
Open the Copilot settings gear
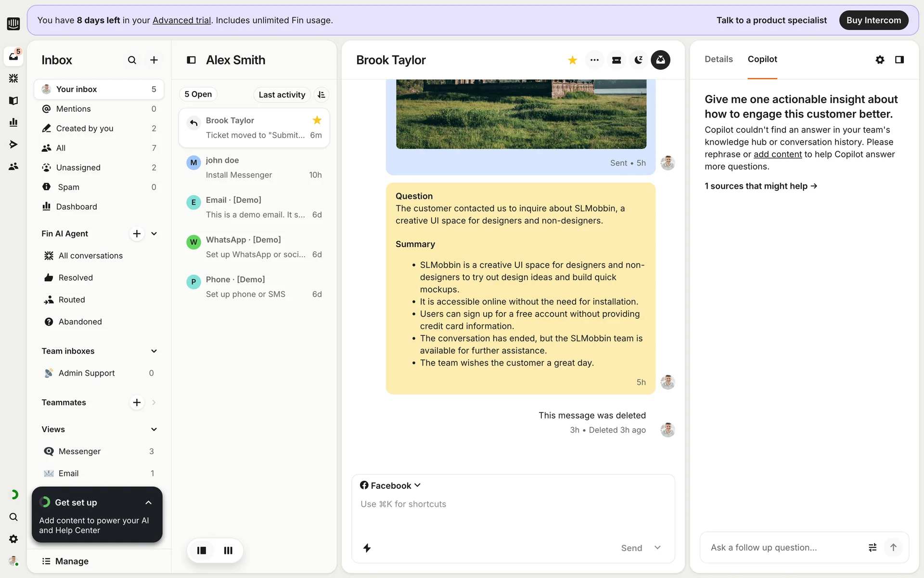[880, 60]
